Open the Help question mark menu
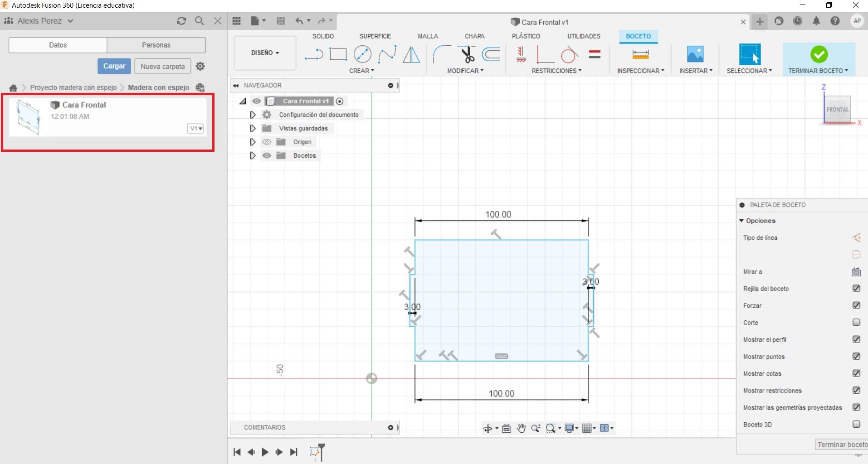Image resolution: width=868 pixels, height=464 pixels. [x=835, y=21]
